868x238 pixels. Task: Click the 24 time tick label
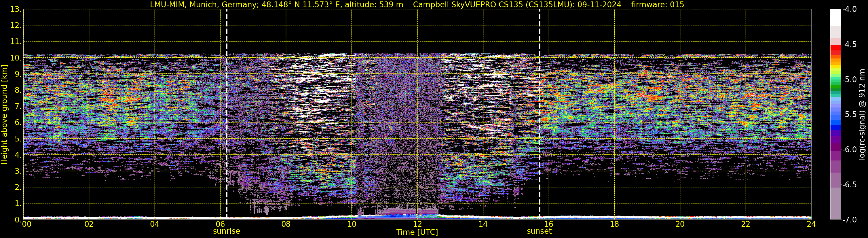pyautogui.click(x=811, y=224)
